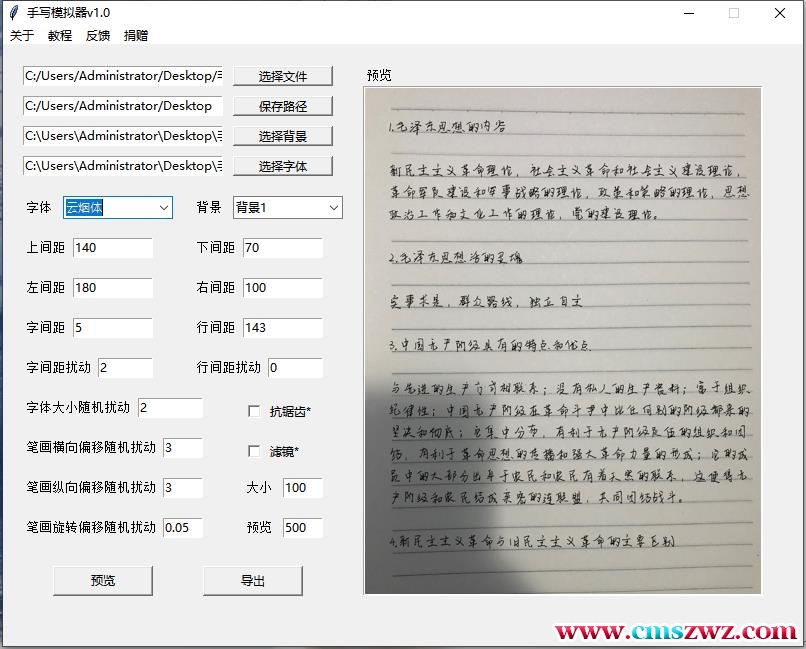
Task: Enable the 抗锯齿 checkbox
Action: click(x=254, y=411)
